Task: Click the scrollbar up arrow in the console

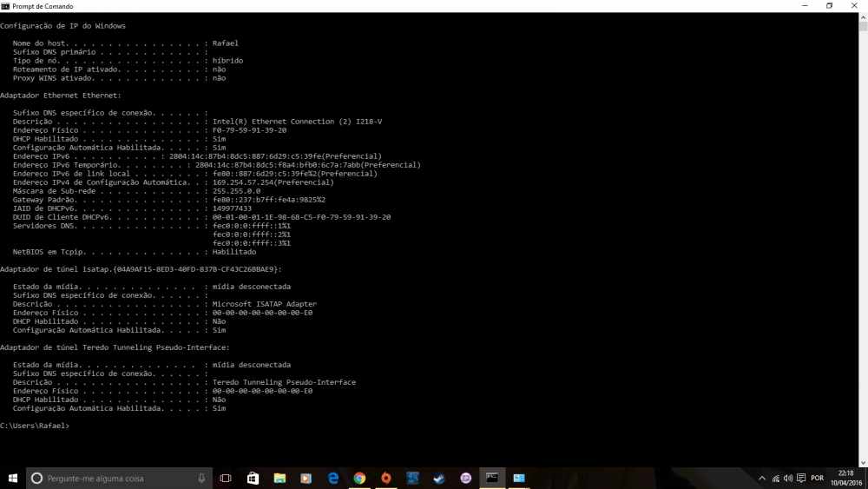Action: coord(863,16)
